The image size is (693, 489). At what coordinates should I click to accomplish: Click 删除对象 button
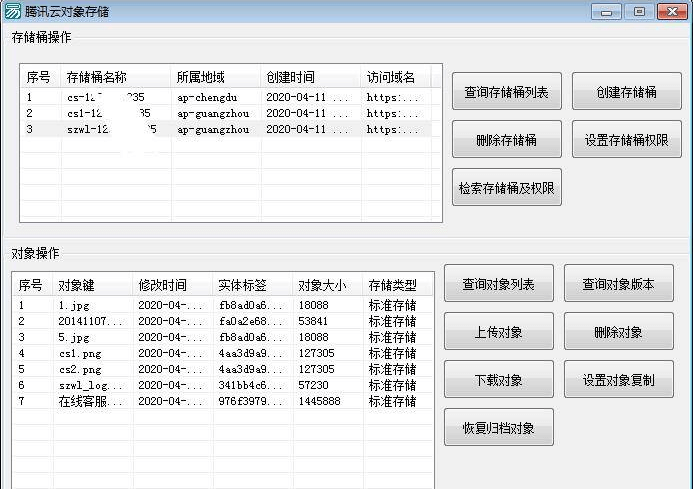point(619,331)
